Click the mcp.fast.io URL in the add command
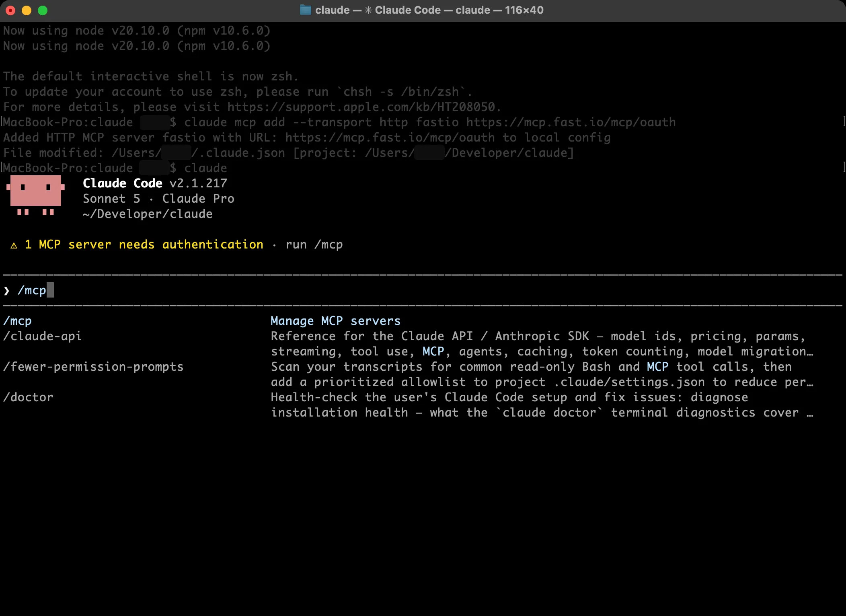The width and height of the screenshot is (846, 616). (571, 122)
